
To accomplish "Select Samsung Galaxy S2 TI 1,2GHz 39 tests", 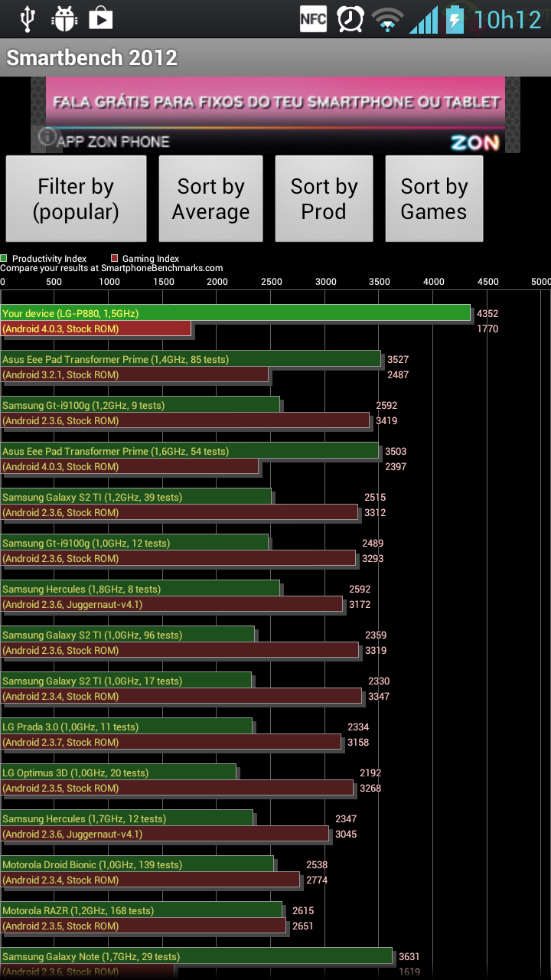I will click(x=136, y=497).
